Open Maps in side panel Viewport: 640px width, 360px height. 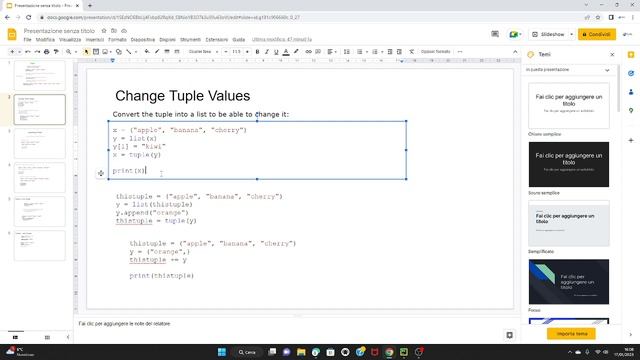tap(631, 111)
